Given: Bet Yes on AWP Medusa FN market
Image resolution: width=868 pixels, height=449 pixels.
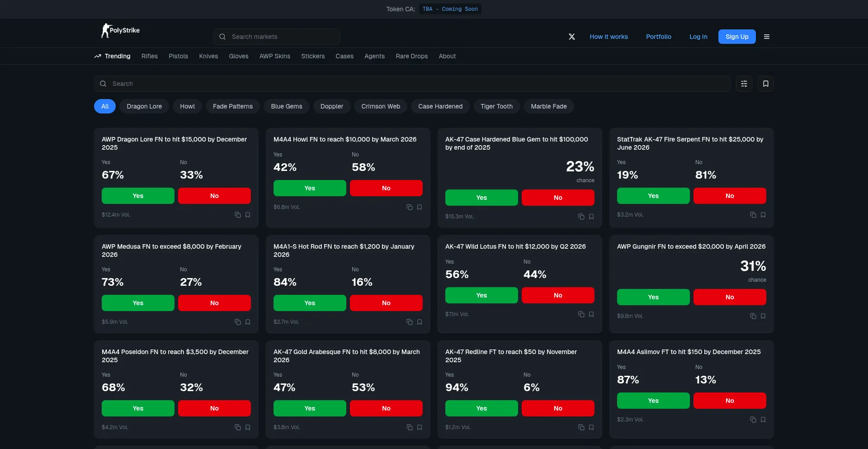Looking at the screenshot, I should (x=138, y=303).
